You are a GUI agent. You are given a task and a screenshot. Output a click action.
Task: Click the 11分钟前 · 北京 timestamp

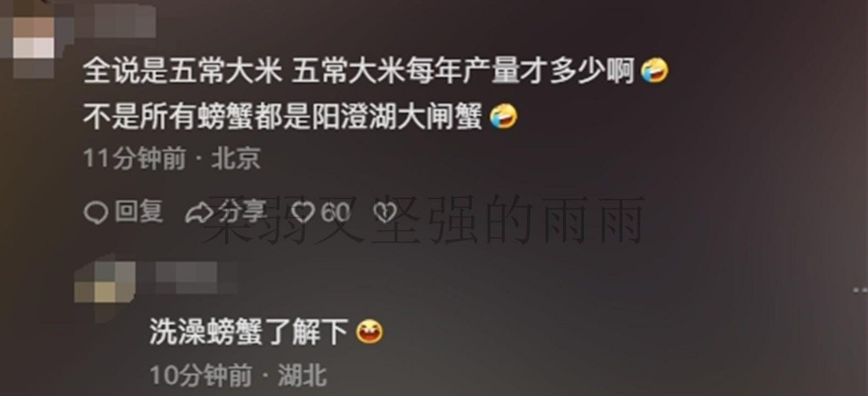(172, 158)
